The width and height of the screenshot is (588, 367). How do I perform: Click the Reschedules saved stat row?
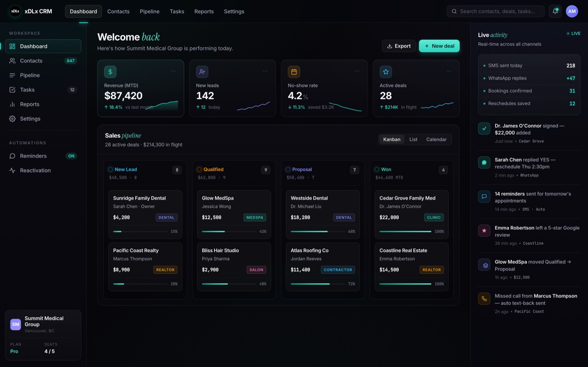pos(529,103)
